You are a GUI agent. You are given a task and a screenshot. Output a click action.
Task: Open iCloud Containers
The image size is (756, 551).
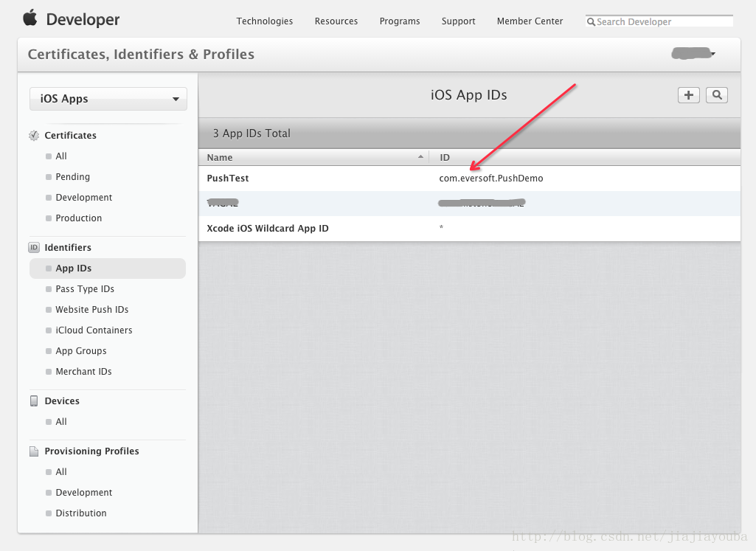pos(94,330)
